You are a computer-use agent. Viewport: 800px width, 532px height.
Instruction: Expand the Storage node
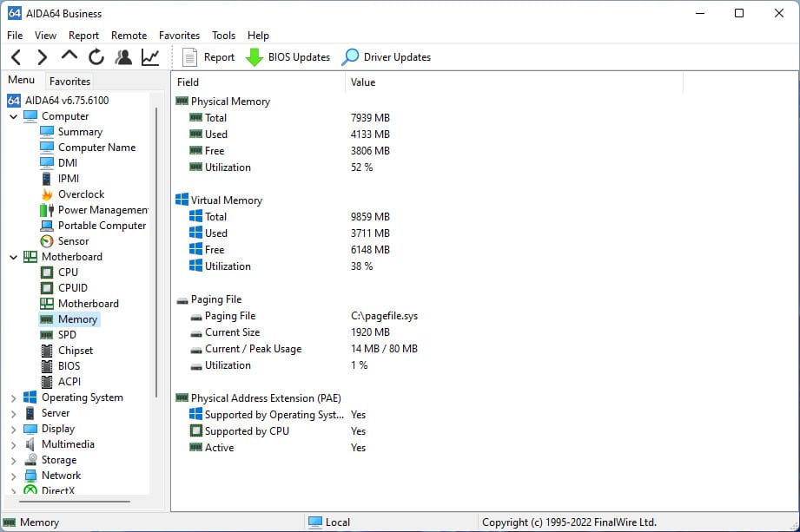click(13, 461)
